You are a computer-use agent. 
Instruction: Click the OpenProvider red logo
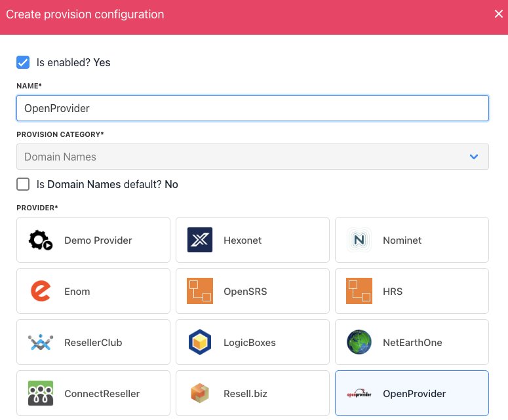pos(359,393)
